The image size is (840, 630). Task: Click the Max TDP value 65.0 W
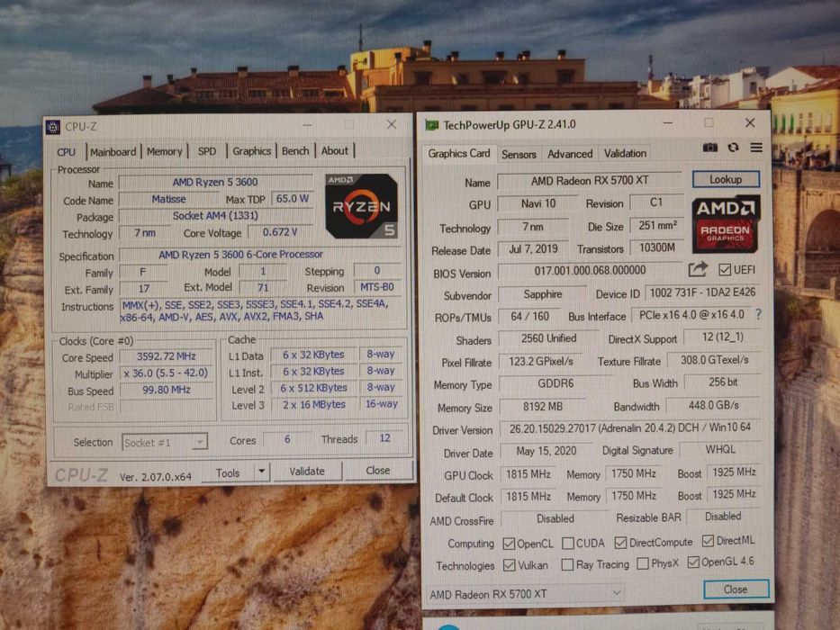coord(292,199)
